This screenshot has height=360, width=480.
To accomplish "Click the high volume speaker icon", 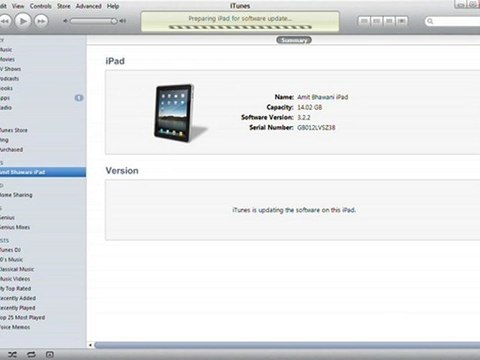I will (x=123, y=21).
